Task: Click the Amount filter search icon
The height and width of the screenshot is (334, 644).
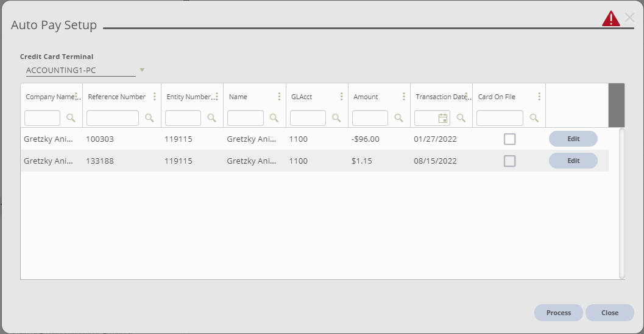Action: [x=399, y=118]
